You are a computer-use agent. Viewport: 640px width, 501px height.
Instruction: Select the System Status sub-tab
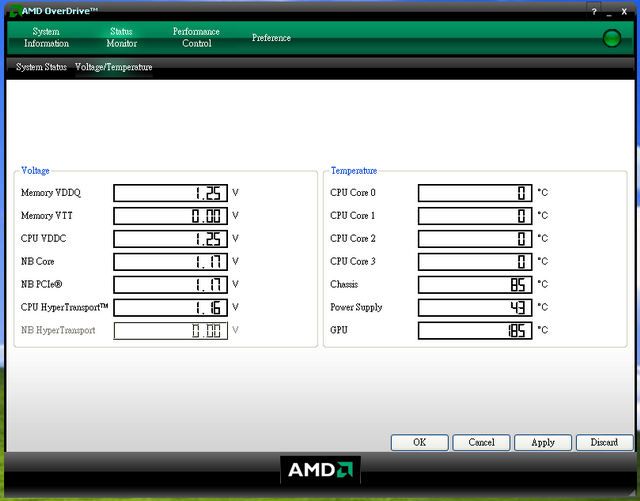[41, 67]
